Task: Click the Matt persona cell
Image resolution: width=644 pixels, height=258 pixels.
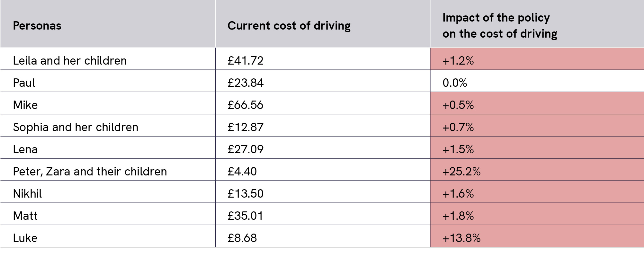Action: pyautogui.click(x=25, y=216)
